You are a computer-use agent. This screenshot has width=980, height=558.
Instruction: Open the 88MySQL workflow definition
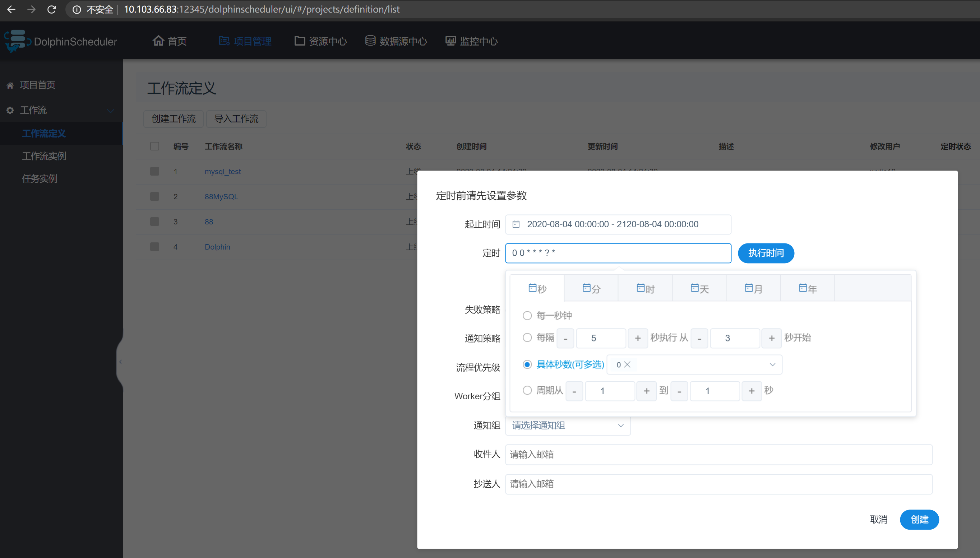pyautogui.click(x=221, y=196)
